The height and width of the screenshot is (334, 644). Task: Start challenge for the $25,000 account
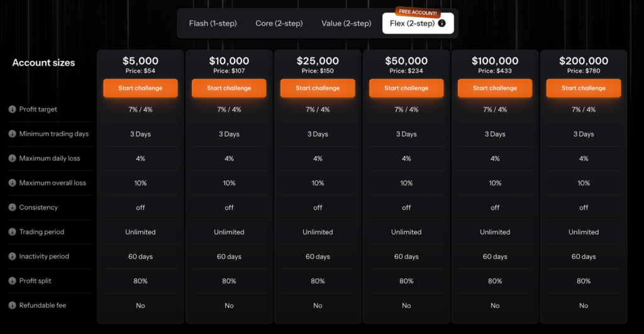pos(318,88)
